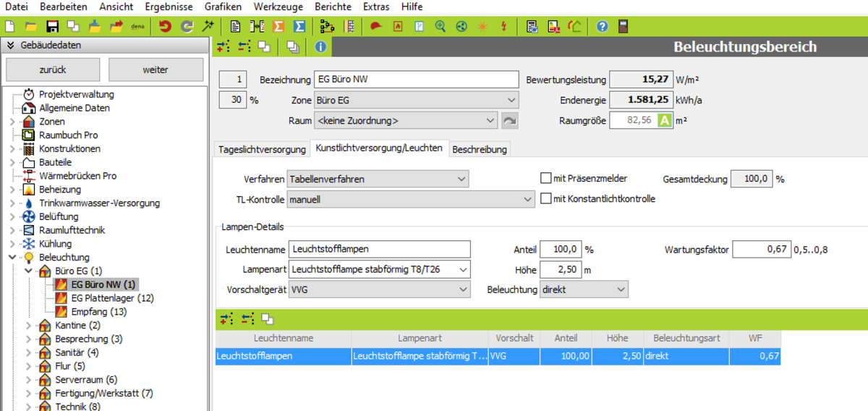Open Raum dropdown keine Zuordnung
Viewport: 868px width, 411px height.
click(x=406, y=121)
